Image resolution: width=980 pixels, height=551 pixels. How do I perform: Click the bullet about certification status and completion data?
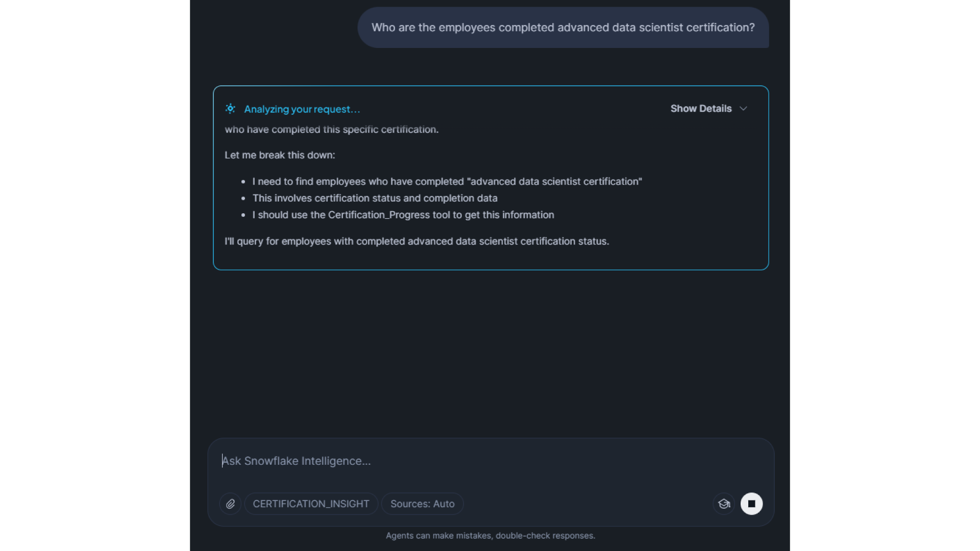coord(375,198)
